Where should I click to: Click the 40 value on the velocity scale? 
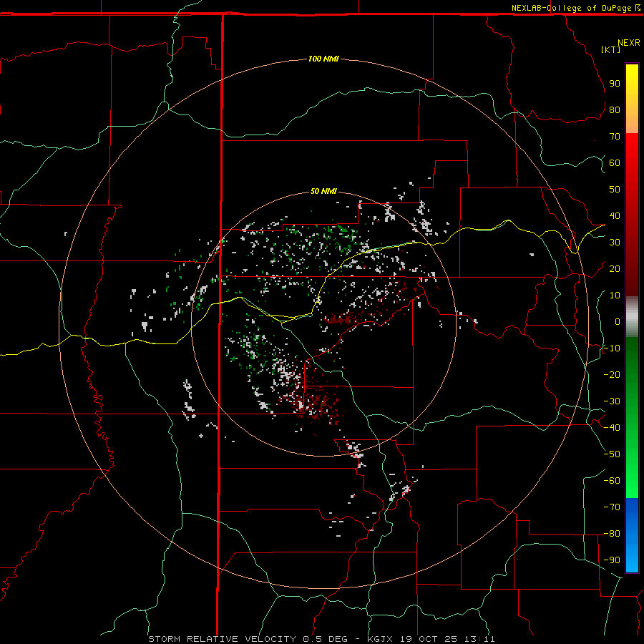[x=615, y=215]
